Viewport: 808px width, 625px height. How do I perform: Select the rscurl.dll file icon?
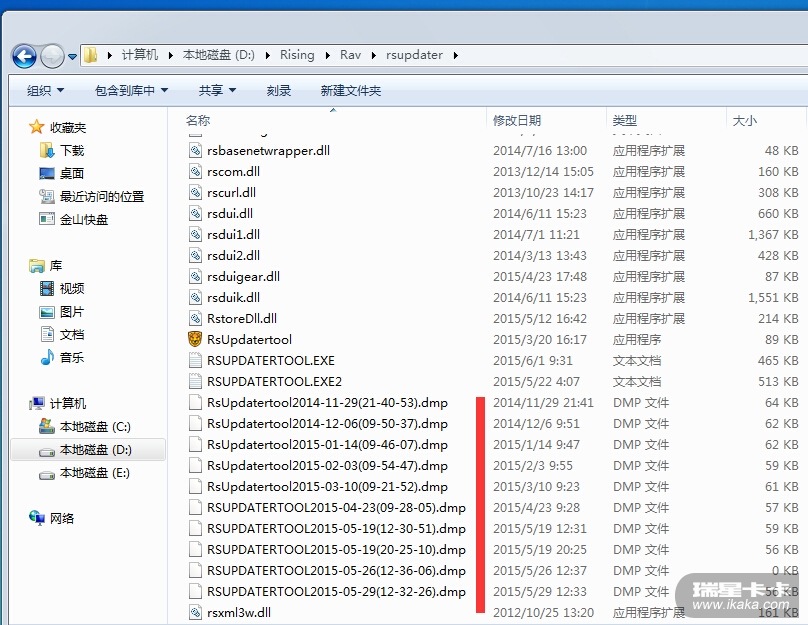[x=195, y=192]
